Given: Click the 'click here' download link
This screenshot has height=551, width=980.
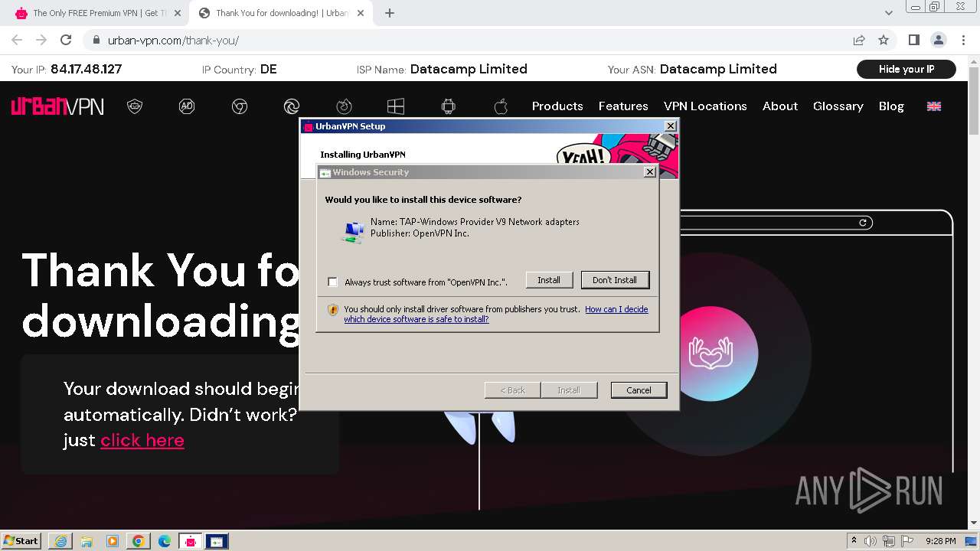Looking at the screenshot, I should pos(142,440).
